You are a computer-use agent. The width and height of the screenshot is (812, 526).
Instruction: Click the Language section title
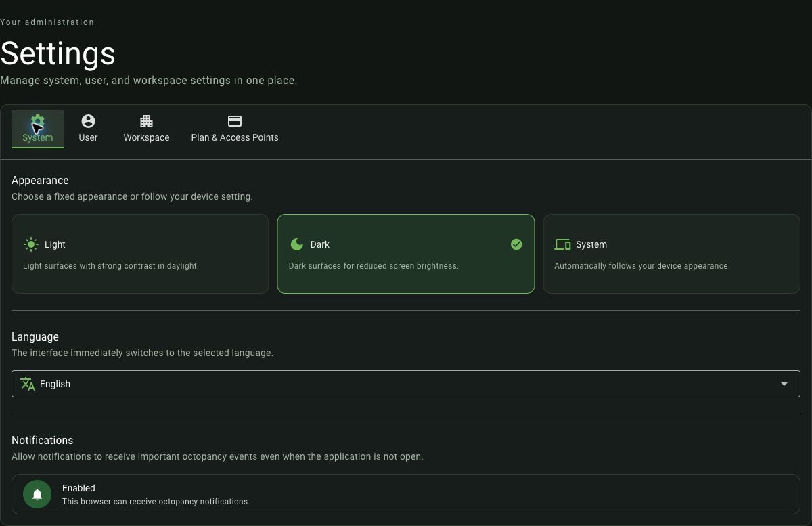pos(35,336)
